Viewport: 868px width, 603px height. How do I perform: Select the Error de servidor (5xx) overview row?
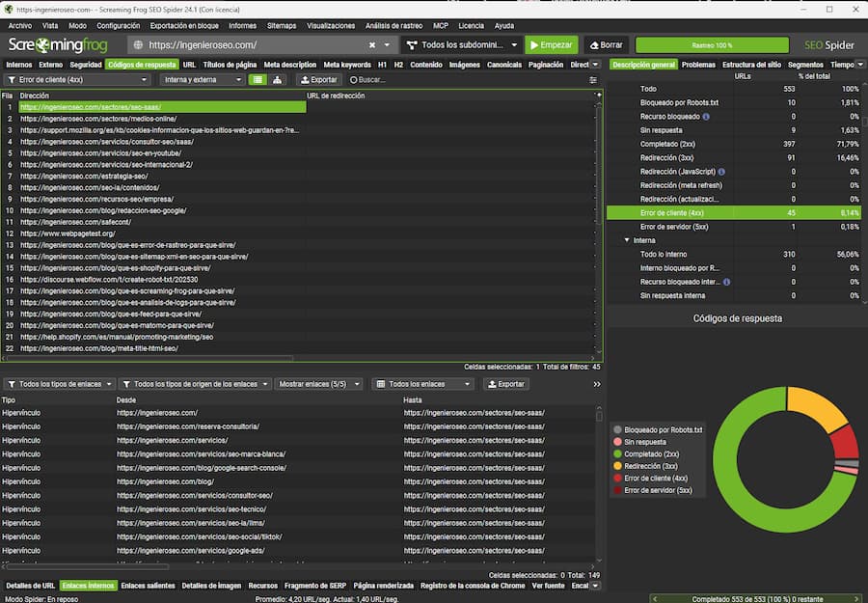734,227
